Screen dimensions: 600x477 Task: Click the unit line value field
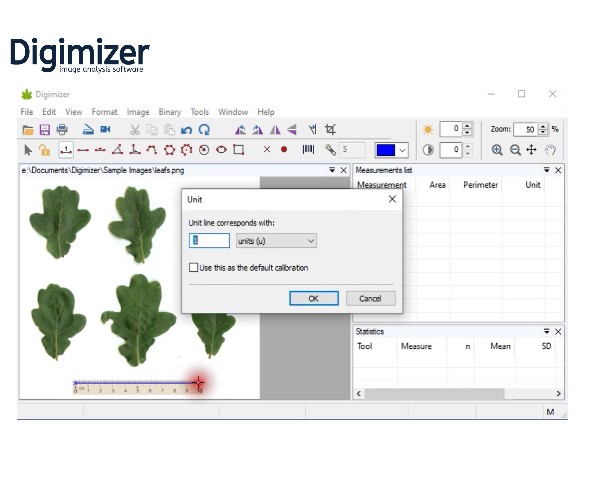209,241
